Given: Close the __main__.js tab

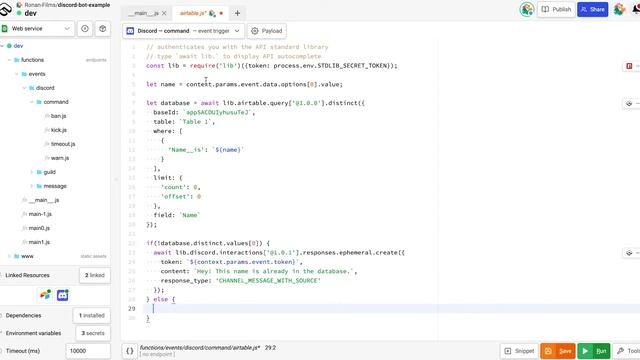Looking at the screenshot, I should (164, 13).
